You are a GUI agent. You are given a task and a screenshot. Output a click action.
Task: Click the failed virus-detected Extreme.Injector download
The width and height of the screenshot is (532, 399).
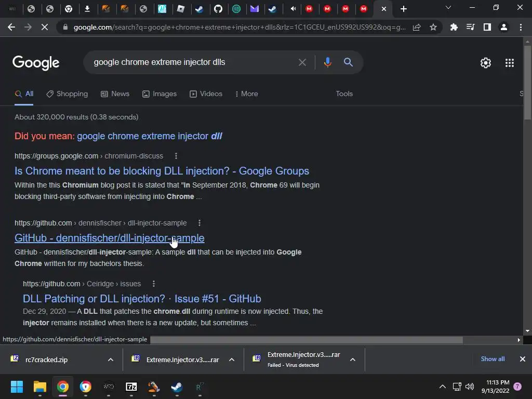click(297, 360)
